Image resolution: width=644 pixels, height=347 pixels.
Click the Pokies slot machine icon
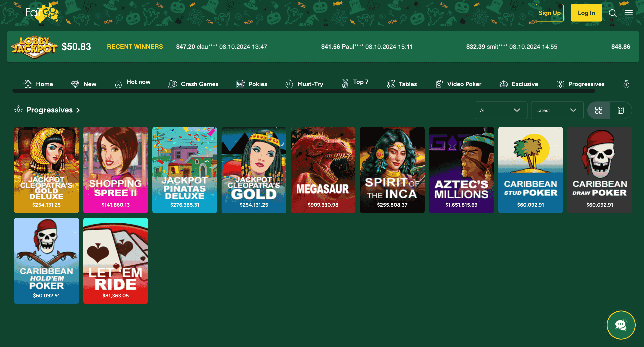240,84
